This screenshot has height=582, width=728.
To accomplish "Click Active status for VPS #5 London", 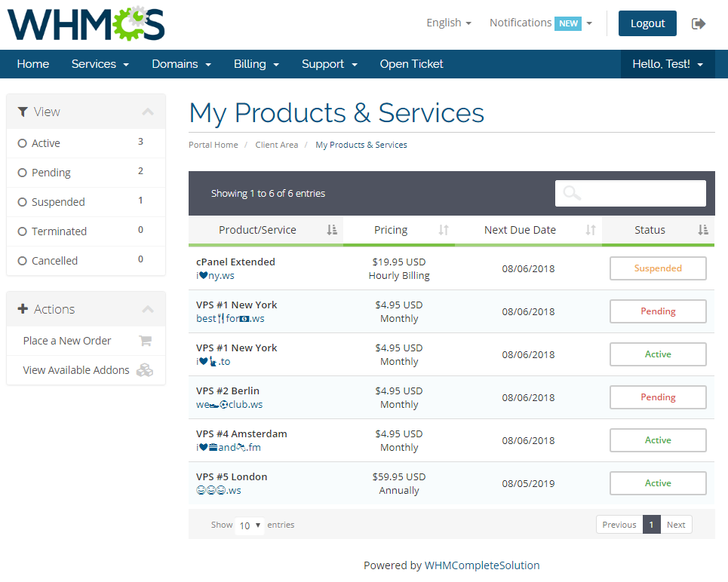I will pos(658,483).
